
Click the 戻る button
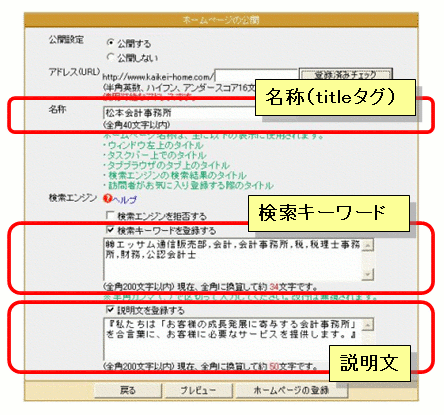[128, 390]
